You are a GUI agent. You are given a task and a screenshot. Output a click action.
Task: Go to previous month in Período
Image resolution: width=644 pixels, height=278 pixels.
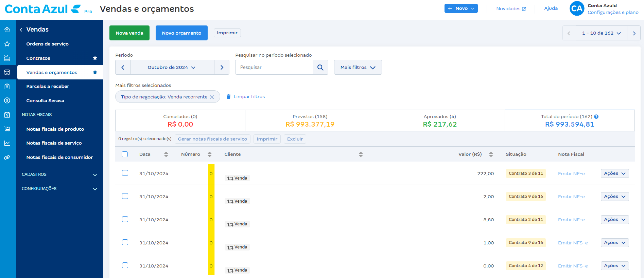pyautogui.click(x=123, y=67)
